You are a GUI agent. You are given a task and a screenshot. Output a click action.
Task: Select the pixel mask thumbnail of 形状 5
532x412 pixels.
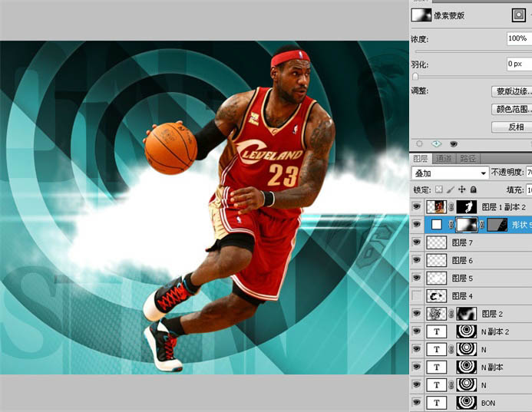467,225
